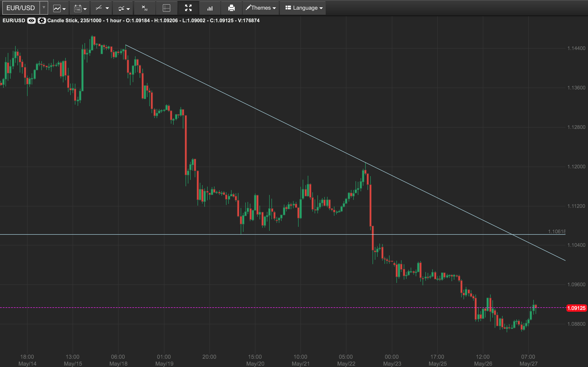The image size is (588, 367).
Task: Print the chart
Action: [x=231, y=8]
